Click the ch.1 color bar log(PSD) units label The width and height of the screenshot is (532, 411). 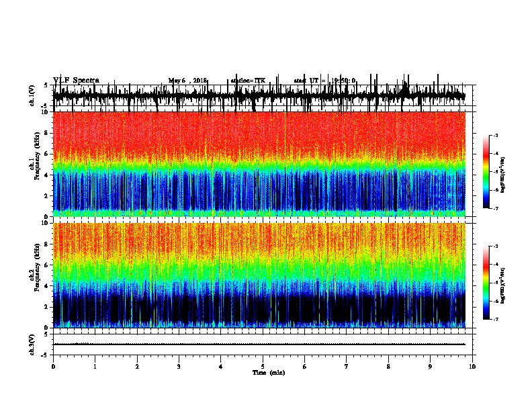[x=503, y=175]
